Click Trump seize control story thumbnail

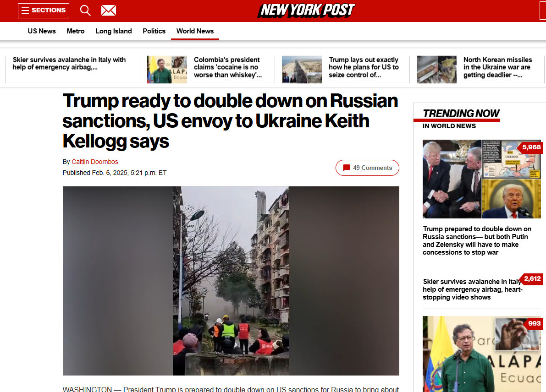pos(302,70)
